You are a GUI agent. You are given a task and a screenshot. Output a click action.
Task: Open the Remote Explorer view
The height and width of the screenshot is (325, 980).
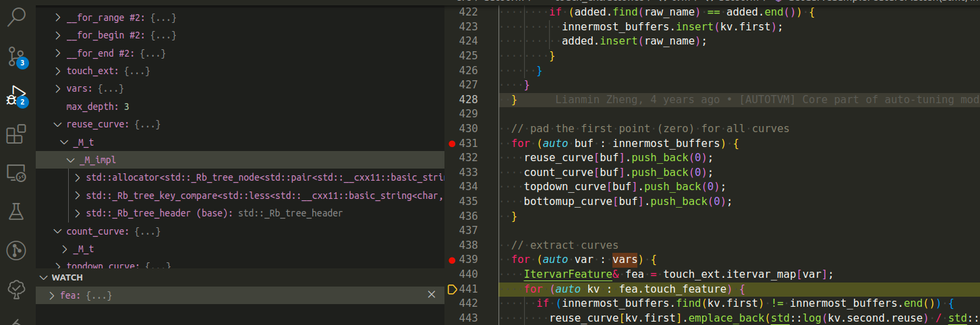tap(17, 173)
